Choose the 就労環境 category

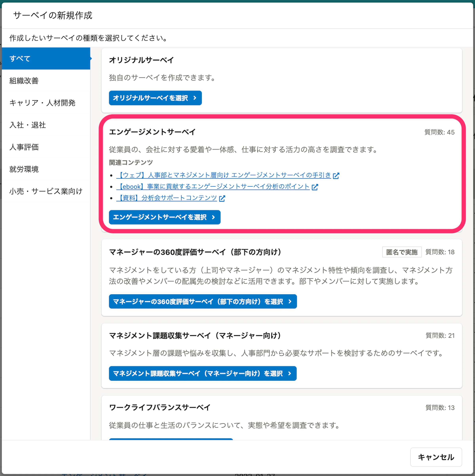pyautogui.click(x=46, y=169)
